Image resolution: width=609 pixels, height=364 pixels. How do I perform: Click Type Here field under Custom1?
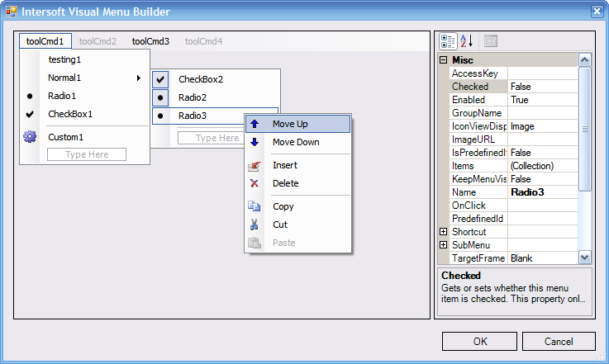(x=87, y=154)
